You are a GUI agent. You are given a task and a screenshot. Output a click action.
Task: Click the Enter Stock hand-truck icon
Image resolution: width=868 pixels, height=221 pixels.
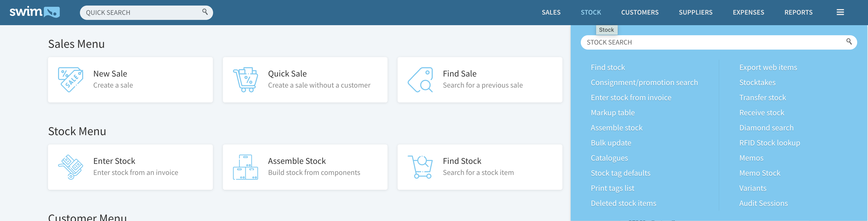[70, 167]
